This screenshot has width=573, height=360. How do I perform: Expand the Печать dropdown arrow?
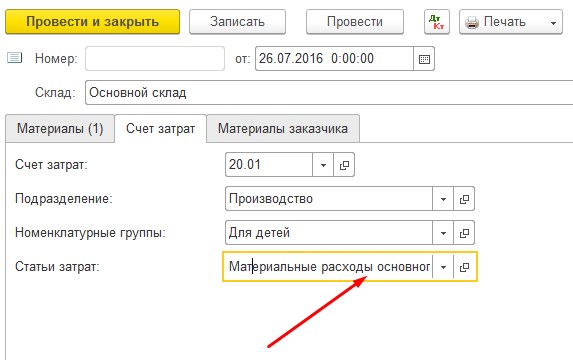[x=553, y=23]
